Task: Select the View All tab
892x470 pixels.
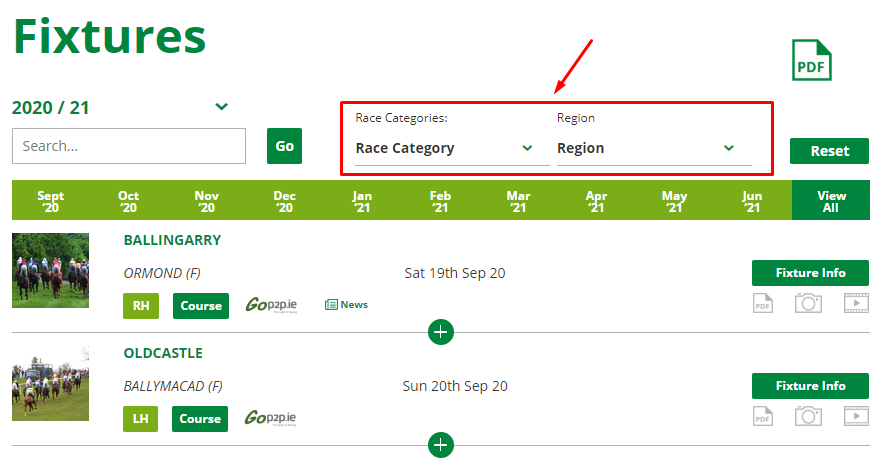Action: [831, 201]
